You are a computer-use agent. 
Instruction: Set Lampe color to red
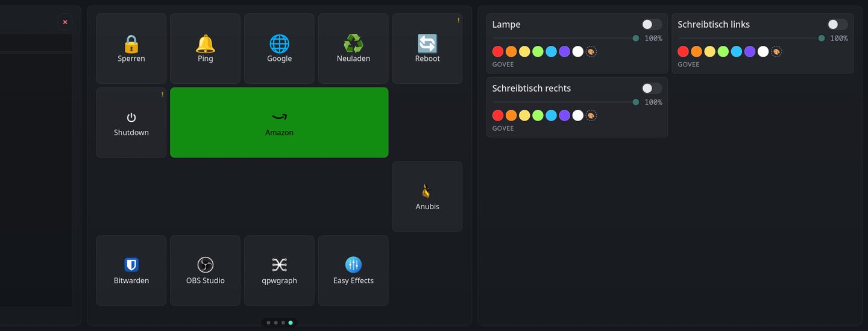tap(498, 52)
